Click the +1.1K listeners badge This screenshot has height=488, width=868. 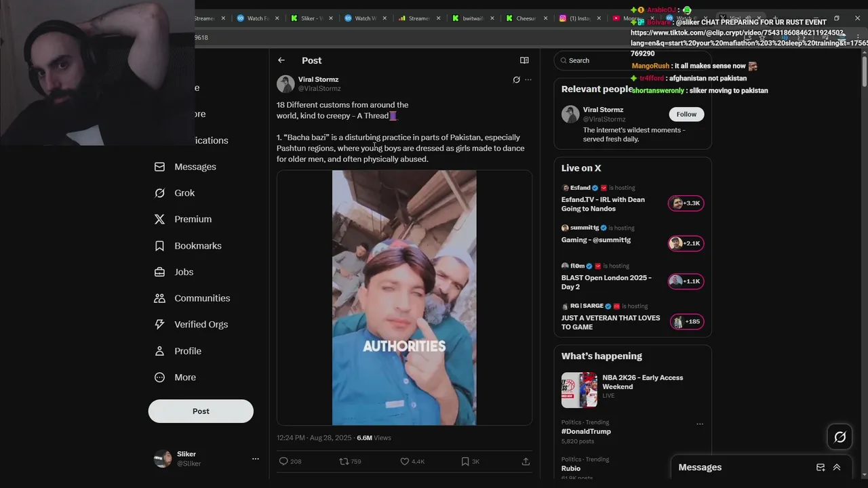[686, 281]
